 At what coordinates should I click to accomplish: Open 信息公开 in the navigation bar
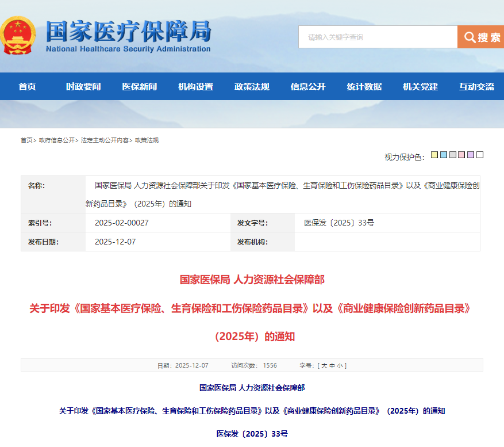(308, 87)
